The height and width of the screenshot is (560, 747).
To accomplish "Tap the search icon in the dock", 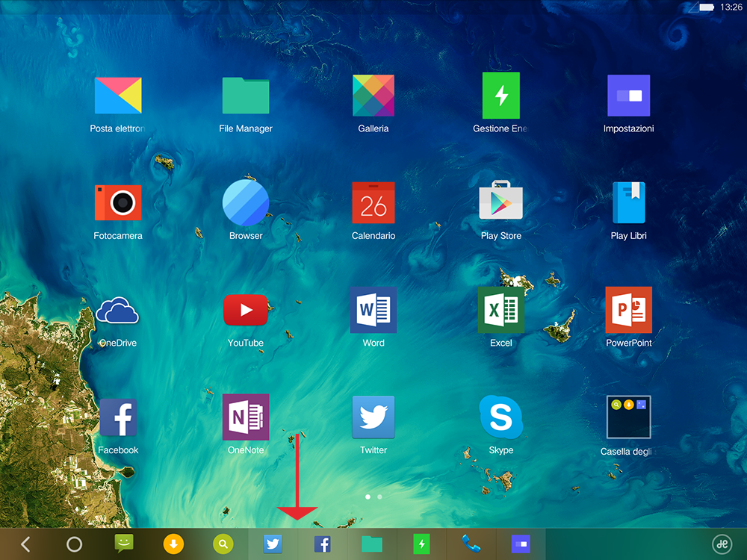I will [x=223, y=544].
